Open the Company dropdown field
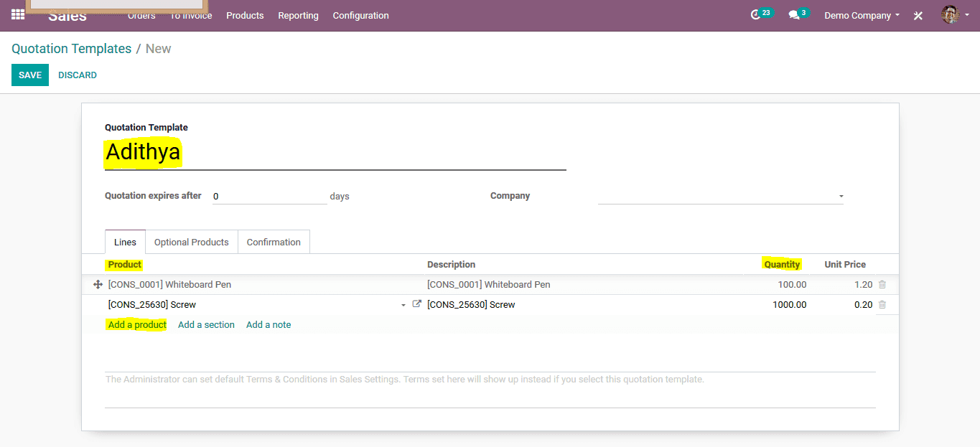The height and width of the screenshot is (447, 980). click(720, 196)
